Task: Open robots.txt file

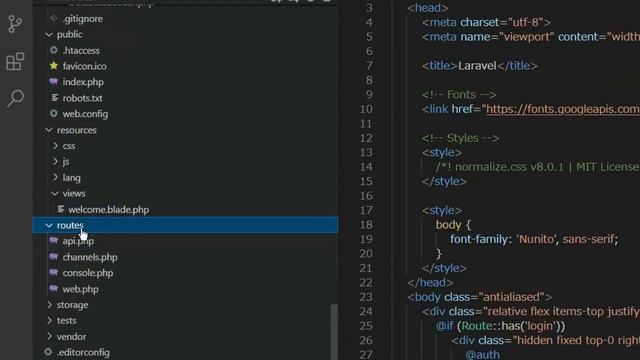Action: click(82, 98)
